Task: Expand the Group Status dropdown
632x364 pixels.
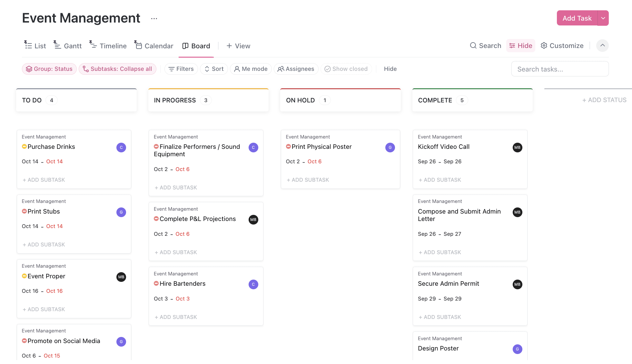Action: tap(49, 69)
